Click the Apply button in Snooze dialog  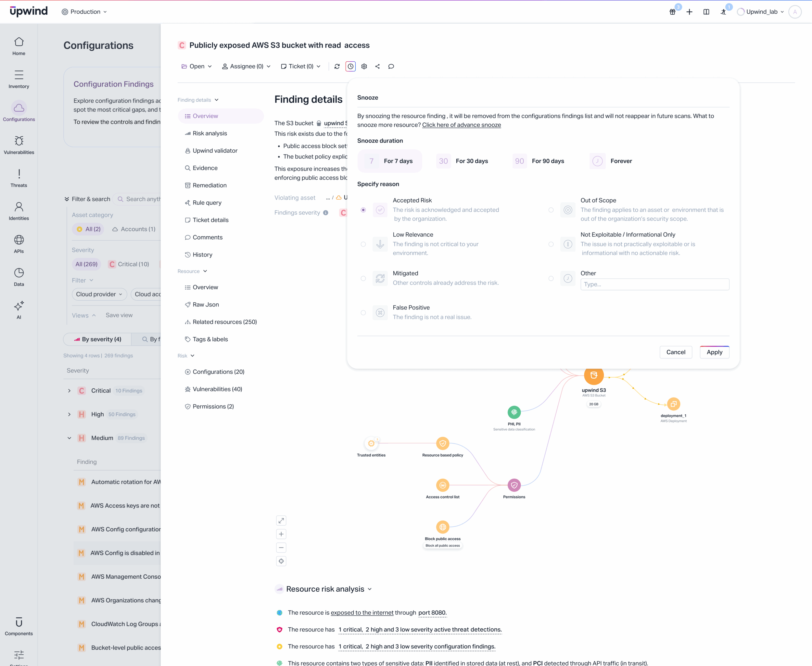coord(714,352)
